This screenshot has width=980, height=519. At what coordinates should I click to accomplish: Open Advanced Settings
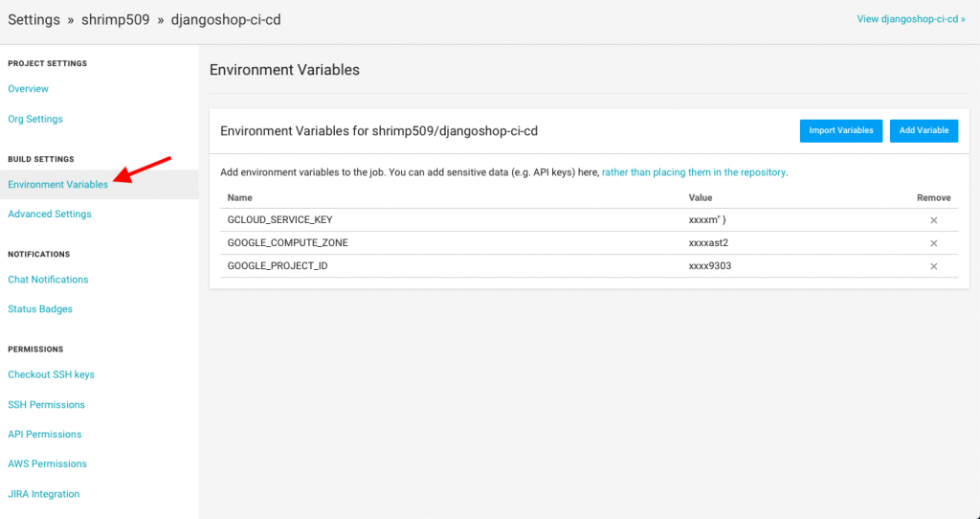[x=50, y=214]
